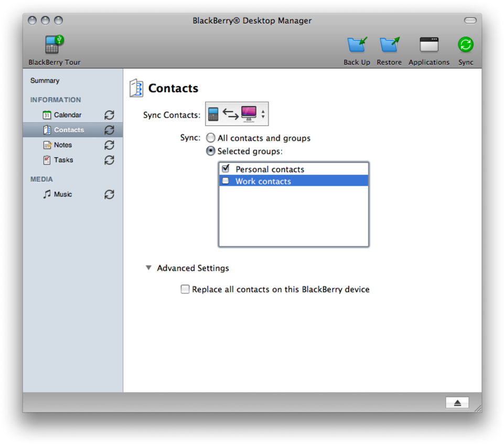Click the INFORMATION section header
The width and height of the screenshot is (504, 444).
(x=56, y=100)
